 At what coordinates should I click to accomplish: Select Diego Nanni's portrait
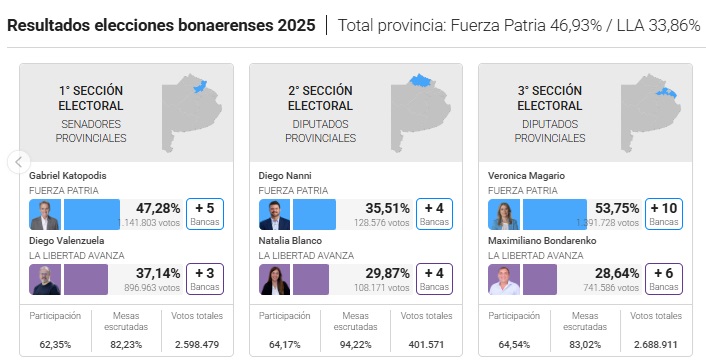(x=274, y=215)
